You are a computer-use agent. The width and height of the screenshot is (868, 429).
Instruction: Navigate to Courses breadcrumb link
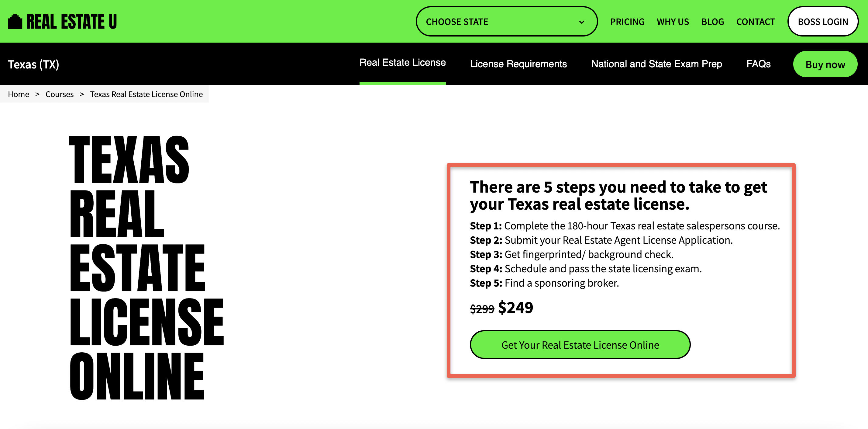coord(59,94)
